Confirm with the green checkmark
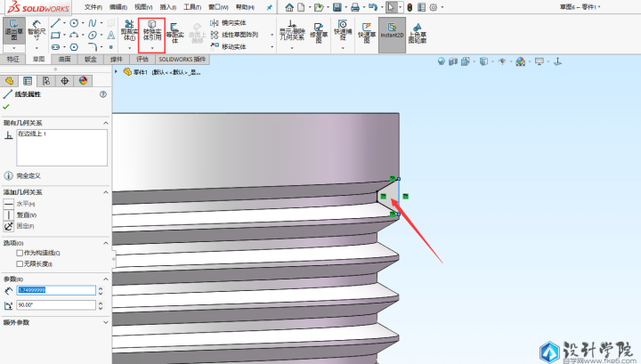The image size is (641, 364). 8,107
